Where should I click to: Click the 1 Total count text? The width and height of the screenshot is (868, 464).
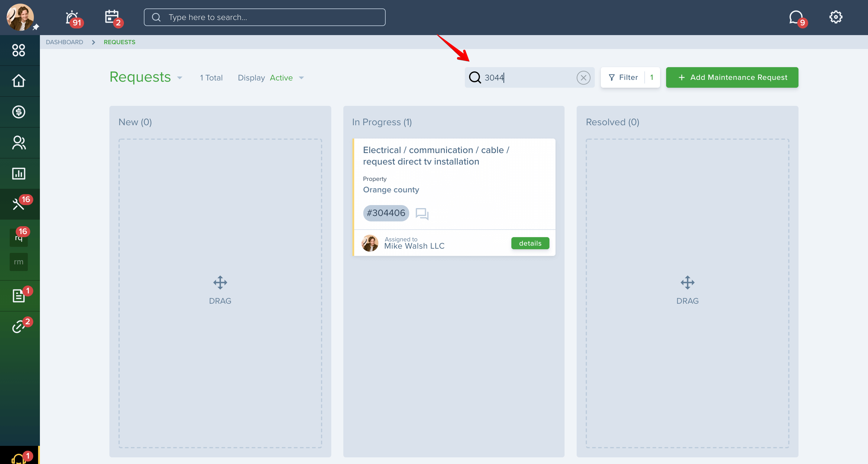(211, 78)
